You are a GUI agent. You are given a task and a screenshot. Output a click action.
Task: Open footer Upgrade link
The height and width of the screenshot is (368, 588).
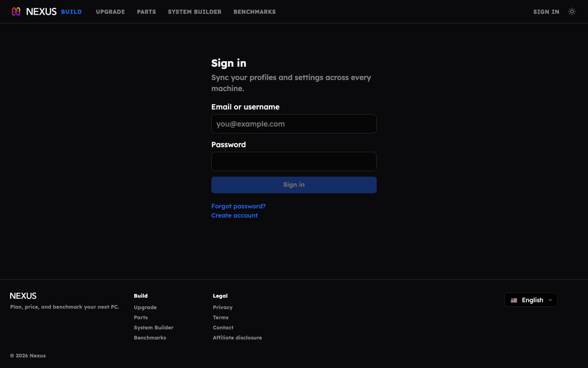click(x=145, y=307)
